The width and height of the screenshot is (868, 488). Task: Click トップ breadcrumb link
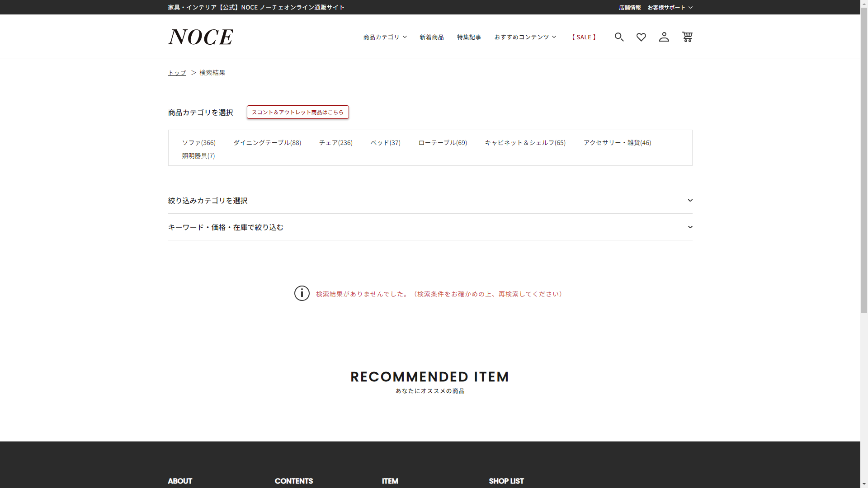(177, 73)
